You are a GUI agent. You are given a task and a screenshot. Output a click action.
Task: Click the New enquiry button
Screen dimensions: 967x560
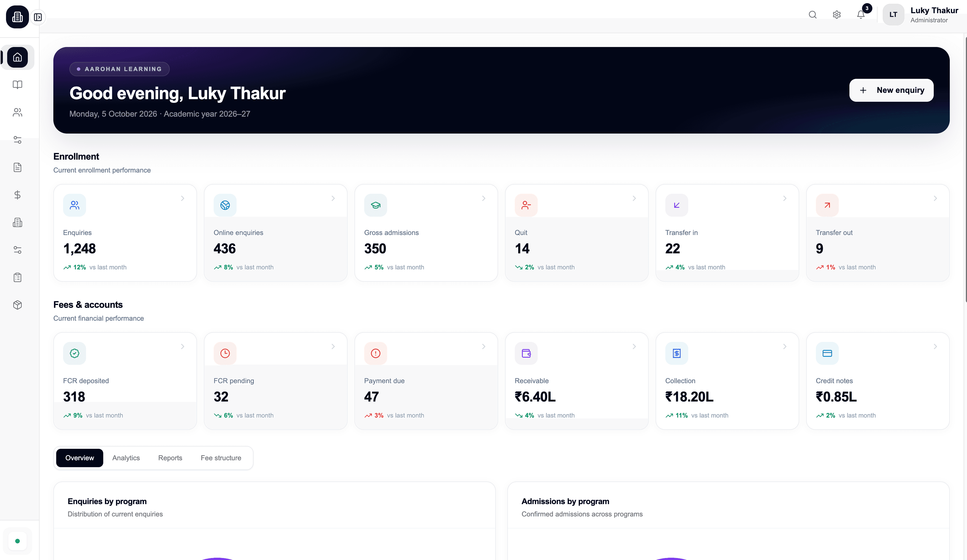pyautogui.click(x=891, y=90)
